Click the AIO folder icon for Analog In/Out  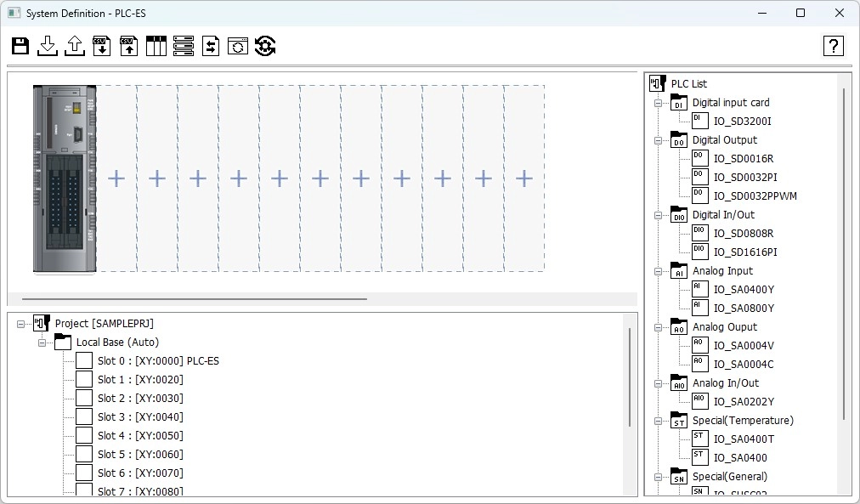[x=679, y=383]
